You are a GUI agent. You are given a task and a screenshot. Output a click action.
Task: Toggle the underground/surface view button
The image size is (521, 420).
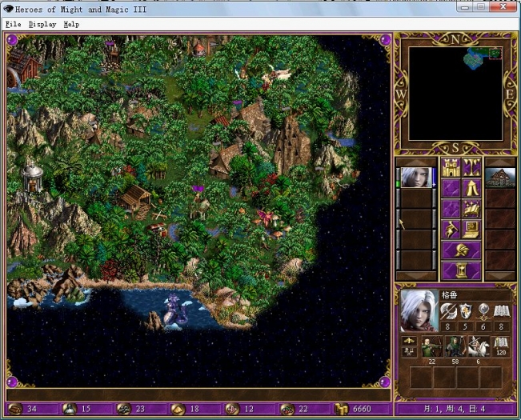471,169
